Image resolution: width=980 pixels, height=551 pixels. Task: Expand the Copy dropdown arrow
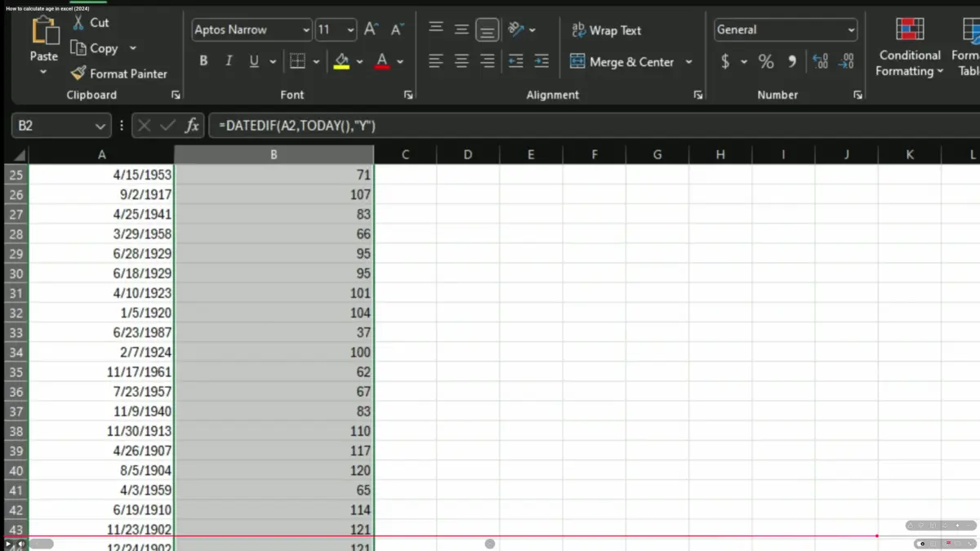[133, 48]
